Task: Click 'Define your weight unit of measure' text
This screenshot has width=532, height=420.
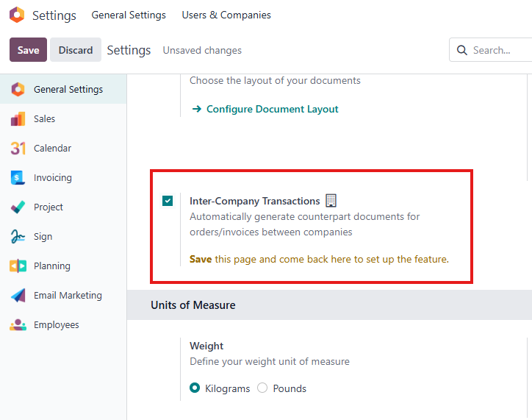Action: 270,361
